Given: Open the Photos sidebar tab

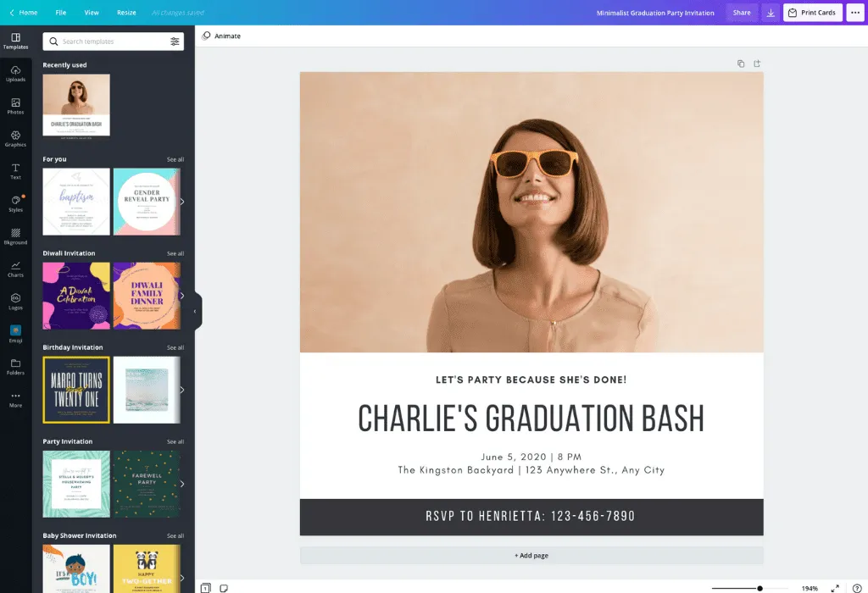Looking at the screenshot, I should tap(15, 107).
